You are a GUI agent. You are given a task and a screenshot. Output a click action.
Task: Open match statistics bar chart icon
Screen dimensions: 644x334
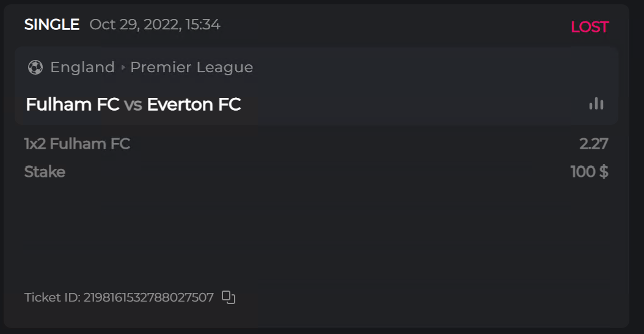click(596, 104)
